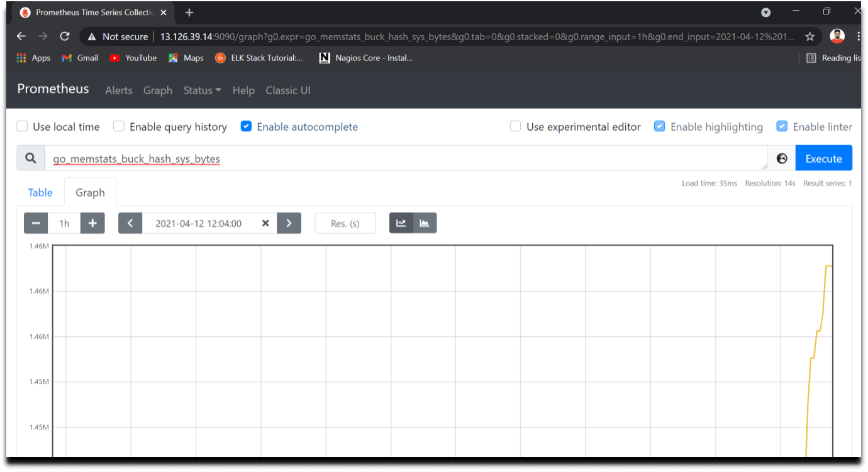
Task: Click the Res. (s) resolution input field
Action: pos(345,222)
